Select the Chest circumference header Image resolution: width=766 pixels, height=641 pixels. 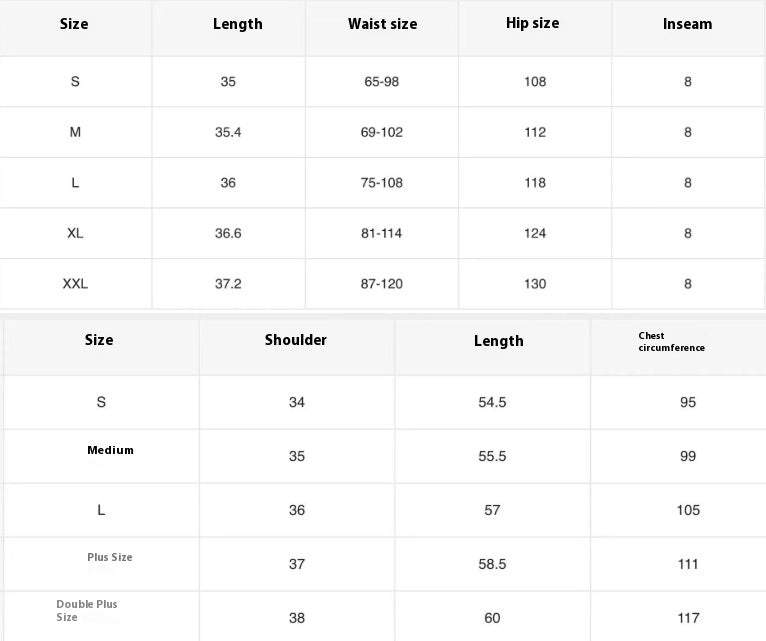tap(671, 342)
